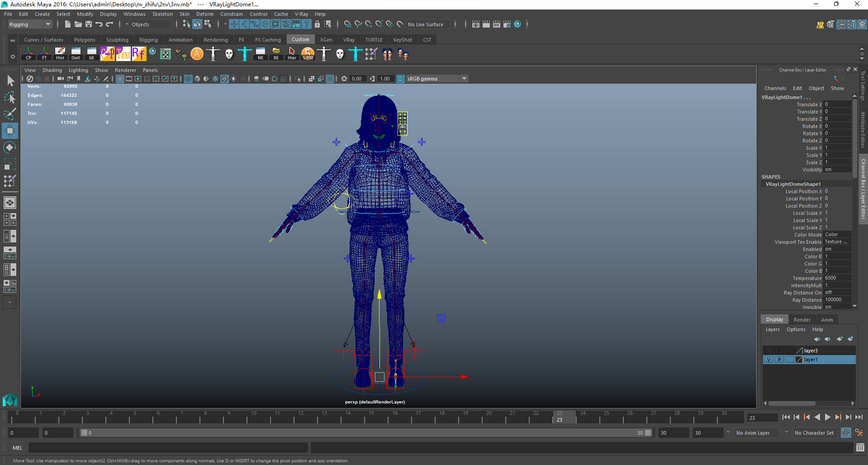Create a new scene file icon

tap(67, 24)
